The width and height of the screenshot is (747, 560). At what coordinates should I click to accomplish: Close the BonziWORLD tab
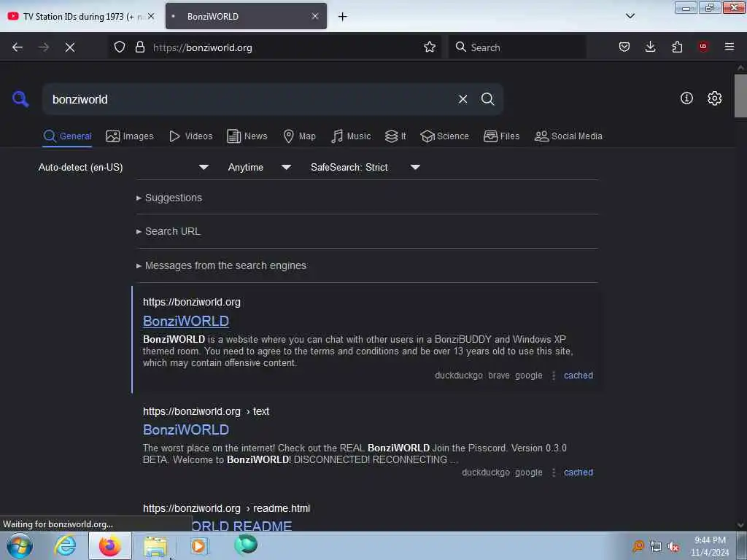pos(315,16)
